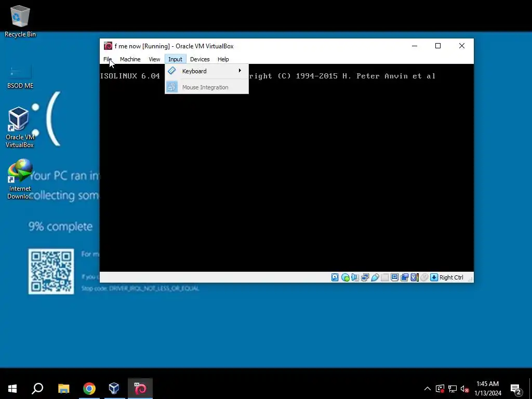This screenshot has height=399, width=532.
Task: Minimize the VirtualBox VM window
Action: [415, 46]
